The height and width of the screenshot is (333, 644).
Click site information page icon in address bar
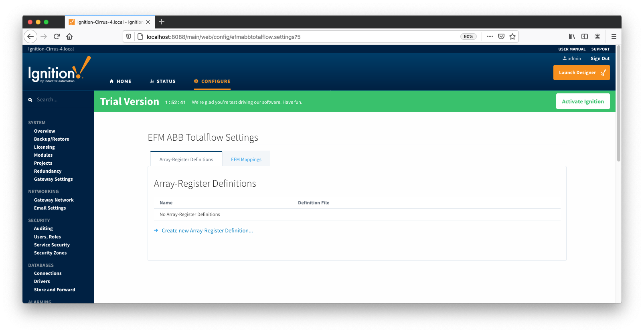point(140,36)
